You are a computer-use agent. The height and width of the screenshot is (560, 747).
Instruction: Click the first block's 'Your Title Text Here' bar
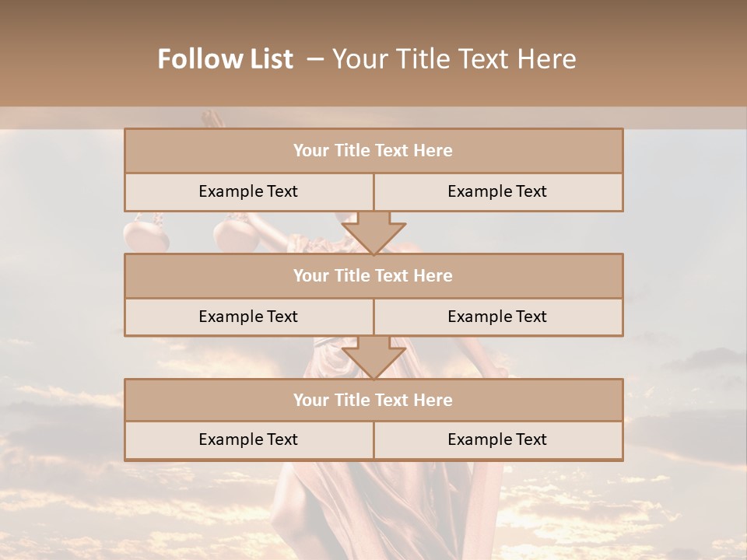(373, 151)
